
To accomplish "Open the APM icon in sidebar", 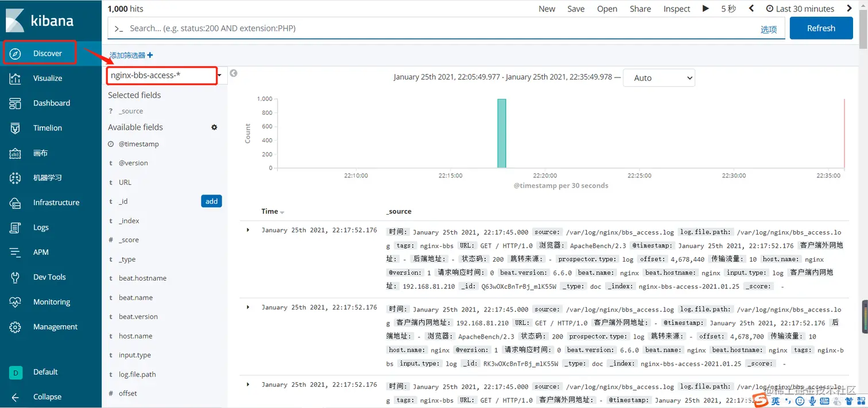I will (x=15, y=252).
